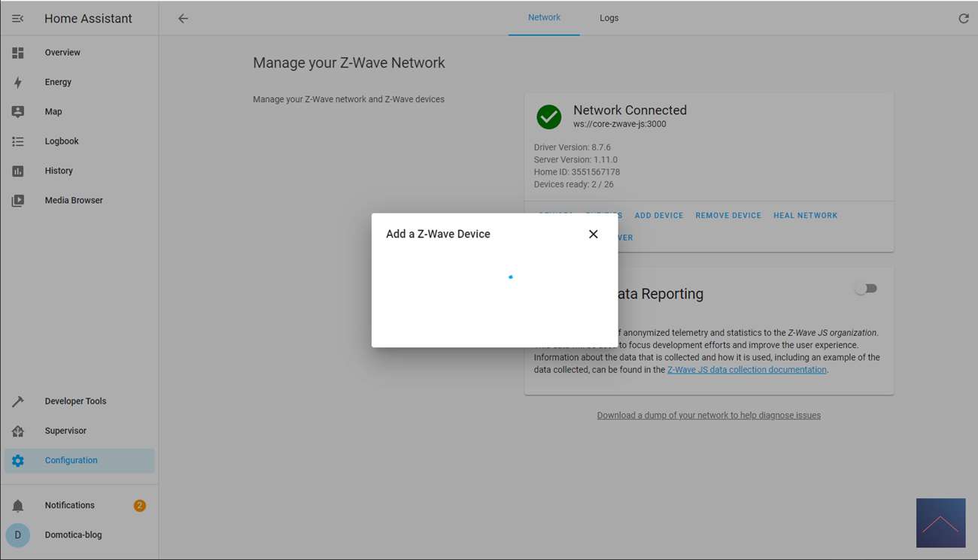Click the refresh icon at top right

(963, 19)
